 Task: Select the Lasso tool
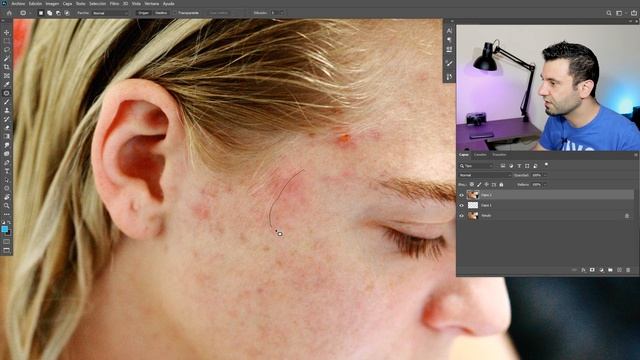point(7,49)
